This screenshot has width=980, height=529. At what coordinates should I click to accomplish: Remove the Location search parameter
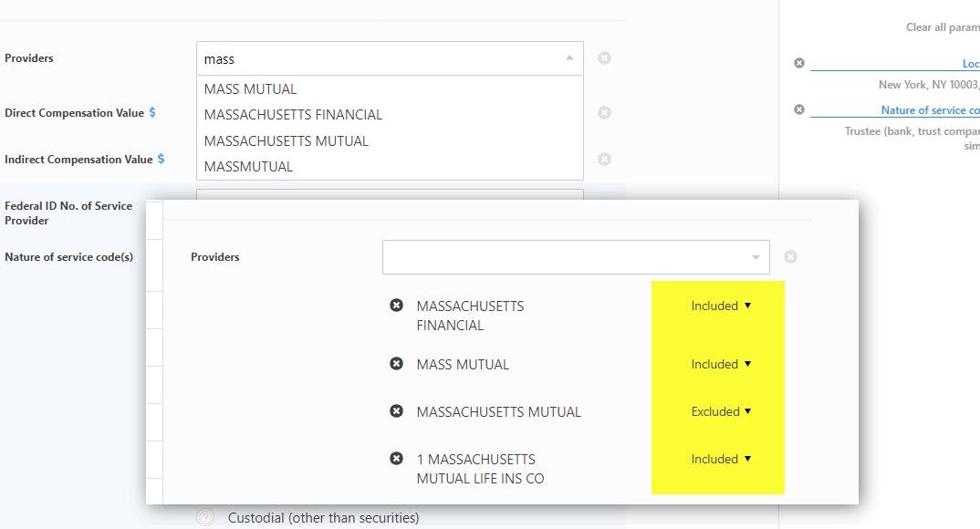[799, 64]
